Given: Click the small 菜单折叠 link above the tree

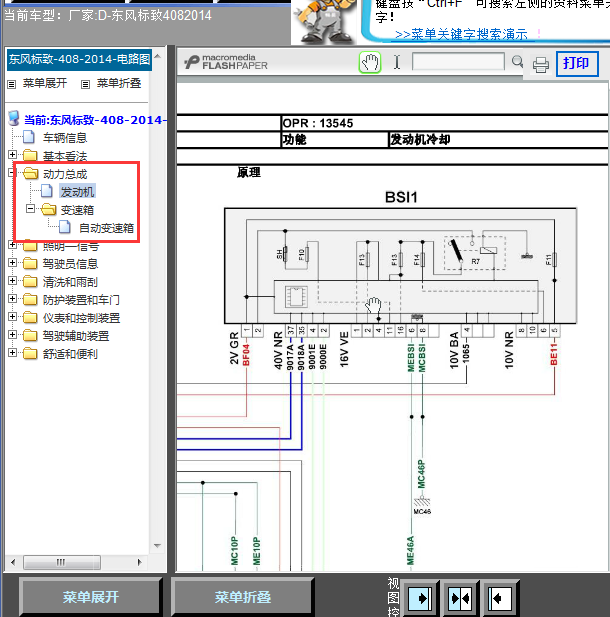Looking at the screenshot, I should pyautogui.click(x=119, y=83).
